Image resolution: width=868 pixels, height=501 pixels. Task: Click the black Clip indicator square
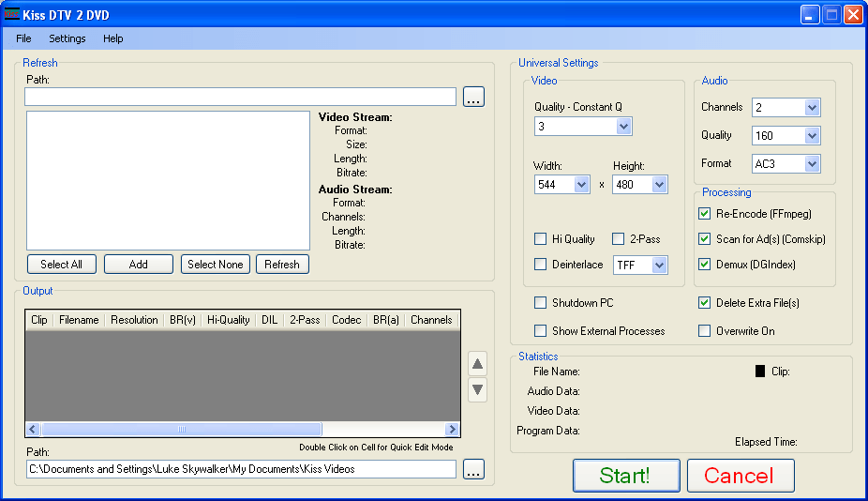760,372
